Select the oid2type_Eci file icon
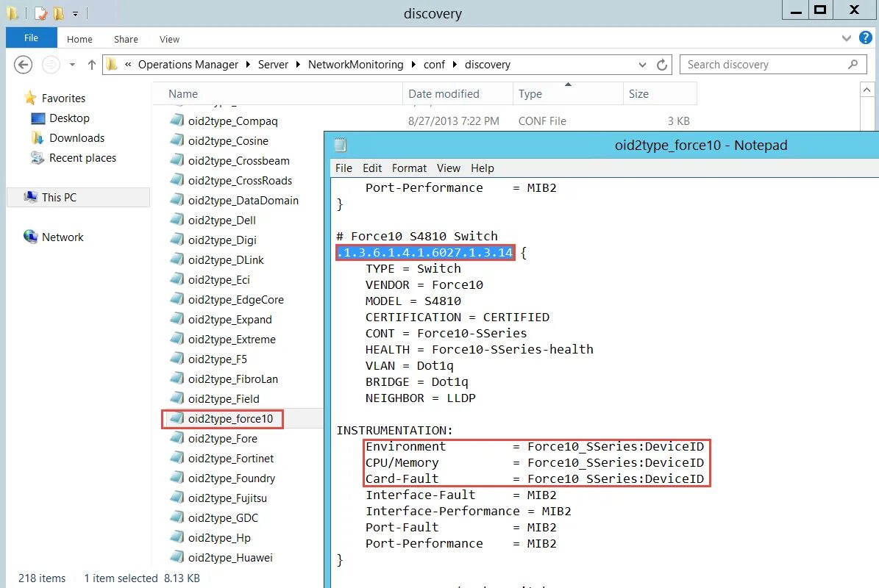Screen dimensions: 879x588 pos(177,279)
